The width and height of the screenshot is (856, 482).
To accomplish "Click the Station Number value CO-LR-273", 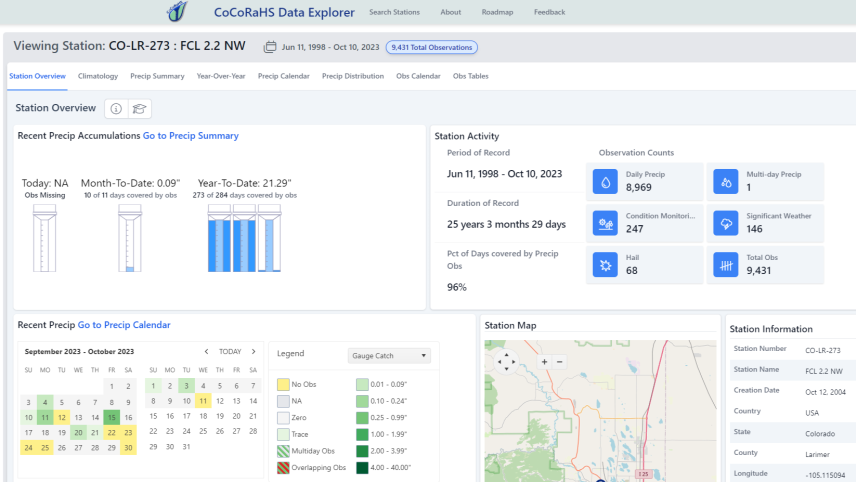I will [x=823, y=350].
